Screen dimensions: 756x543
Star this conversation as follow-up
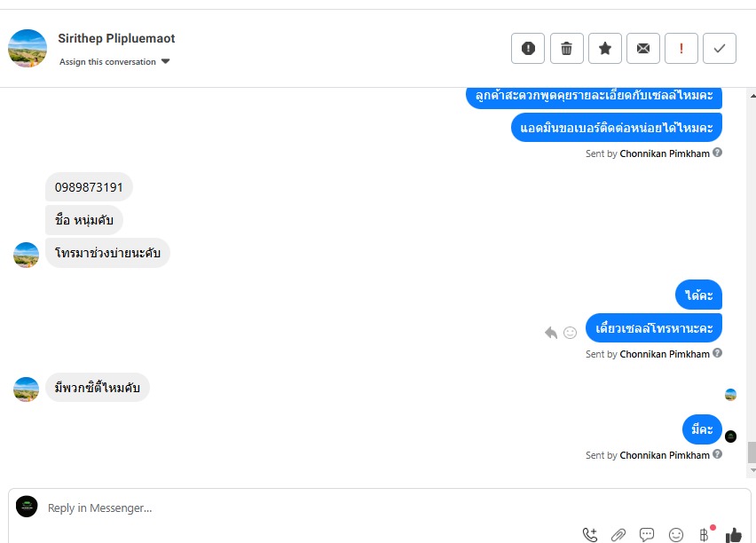click(604, 48)
